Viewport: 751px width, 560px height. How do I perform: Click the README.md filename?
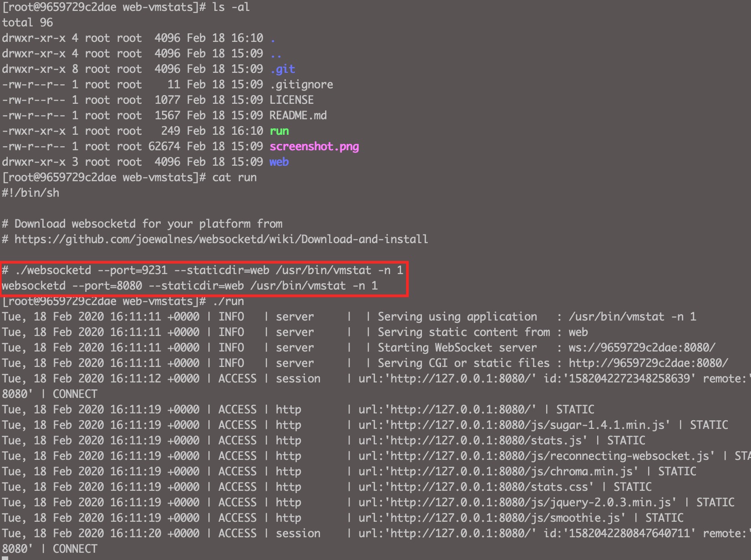[298, 116]
